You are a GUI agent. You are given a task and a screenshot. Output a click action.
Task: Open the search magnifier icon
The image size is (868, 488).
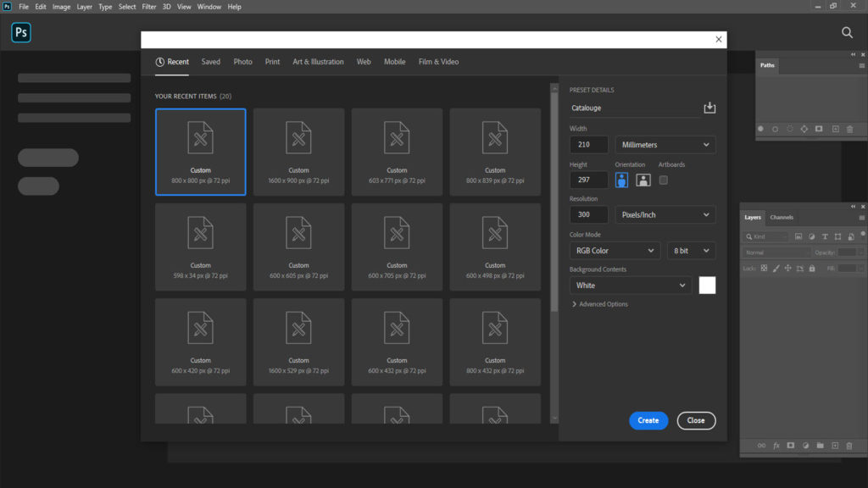pyautogui.click(x=847, y=33)
